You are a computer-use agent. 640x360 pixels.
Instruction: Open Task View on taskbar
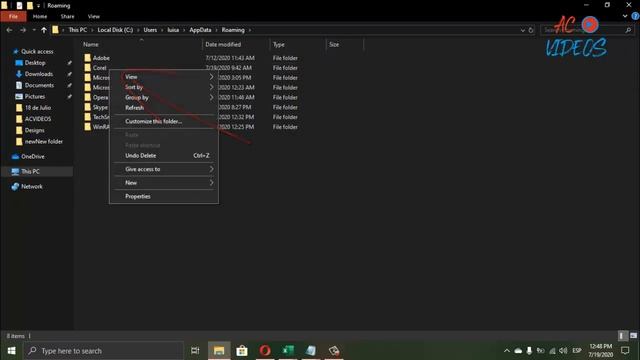click(195, 351)
